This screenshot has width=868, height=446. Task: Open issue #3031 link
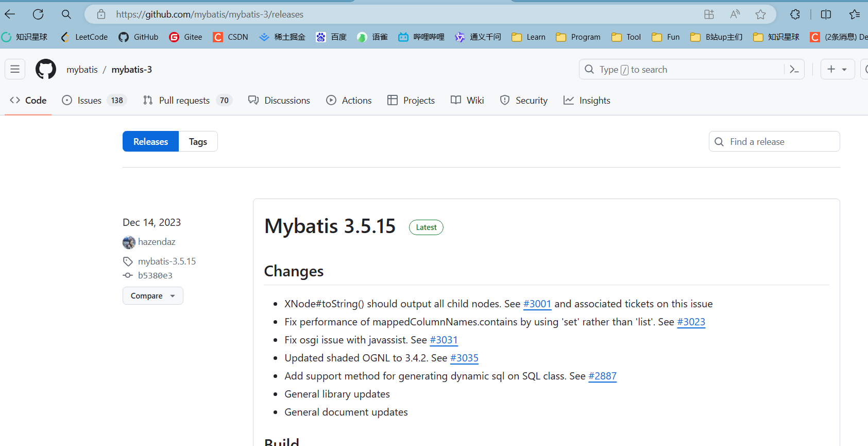tap(444, 340)
